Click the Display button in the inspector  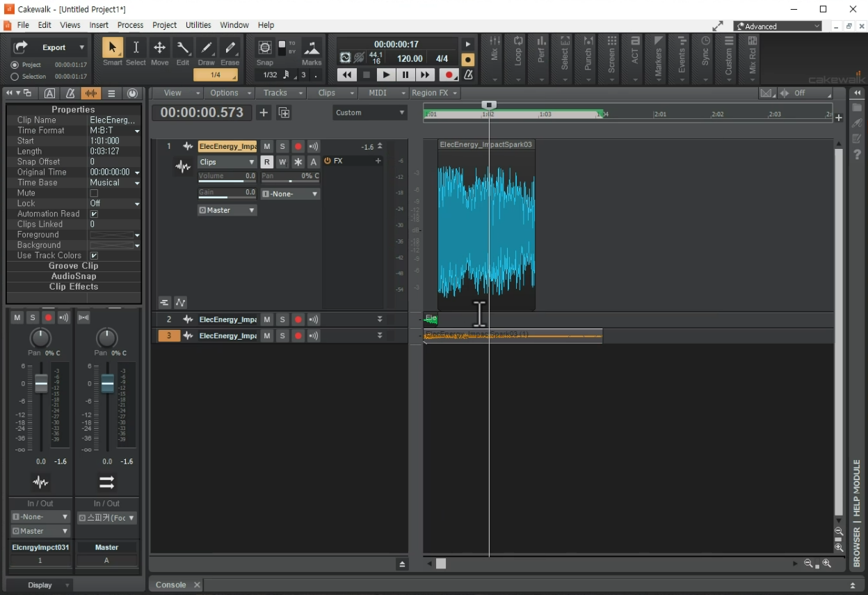(x=40, y=585)
